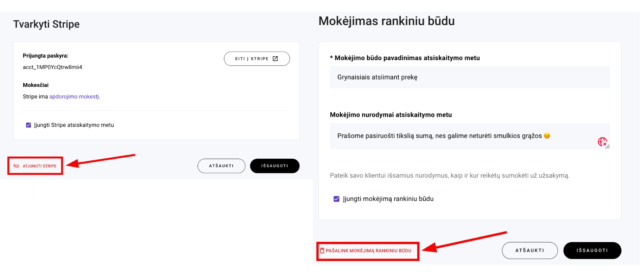This screenshot has height=273, width=644.
Task: Select Pašalink mokėjimą rankiniu būdu label
Action: click(x=368, y=251)
